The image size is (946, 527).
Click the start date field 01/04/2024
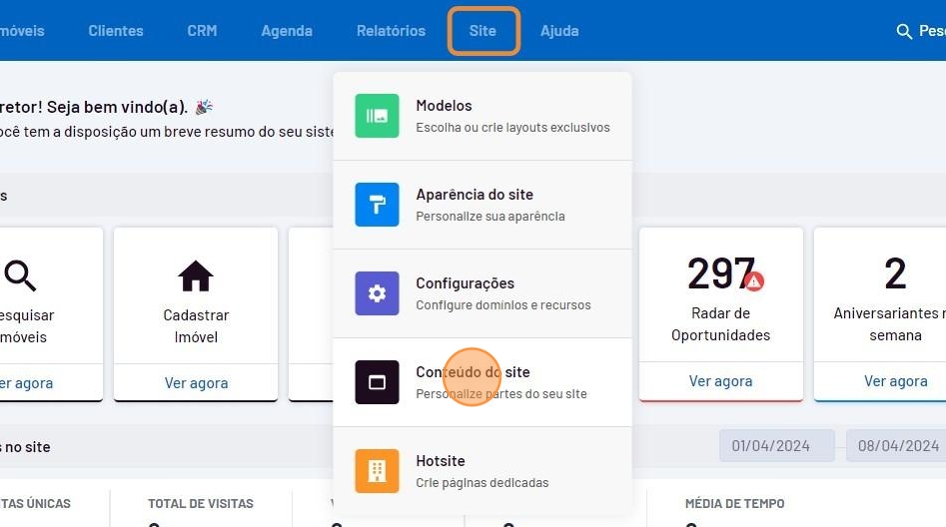point(776,446)
